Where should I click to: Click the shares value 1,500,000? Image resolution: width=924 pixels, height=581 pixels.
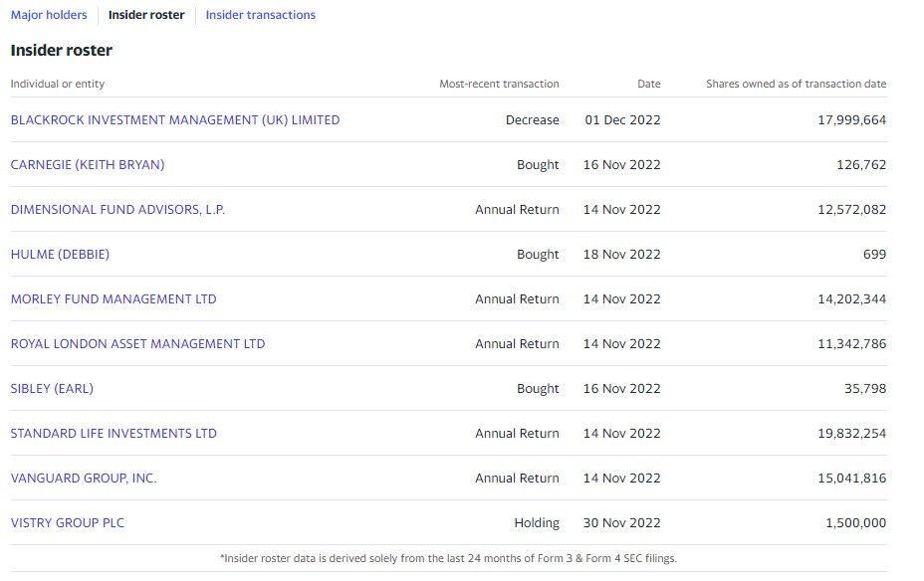pyautogui.click(x=855, y=522)
